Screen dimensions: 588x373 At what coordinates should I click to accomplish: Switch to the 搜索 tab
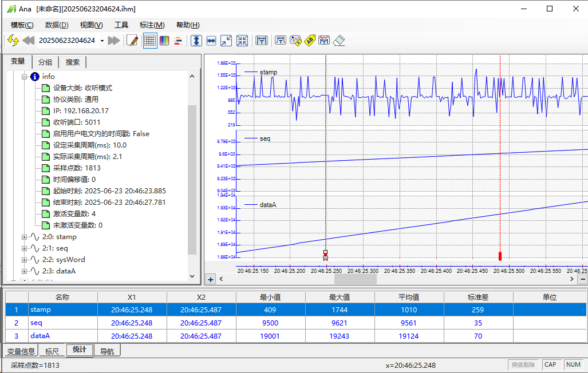[x=73, y=62]
